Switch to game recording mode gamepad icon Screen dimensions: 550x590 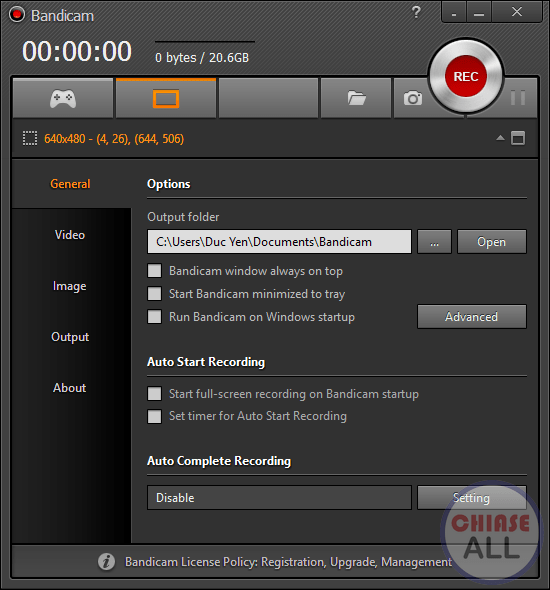(63, 99)
